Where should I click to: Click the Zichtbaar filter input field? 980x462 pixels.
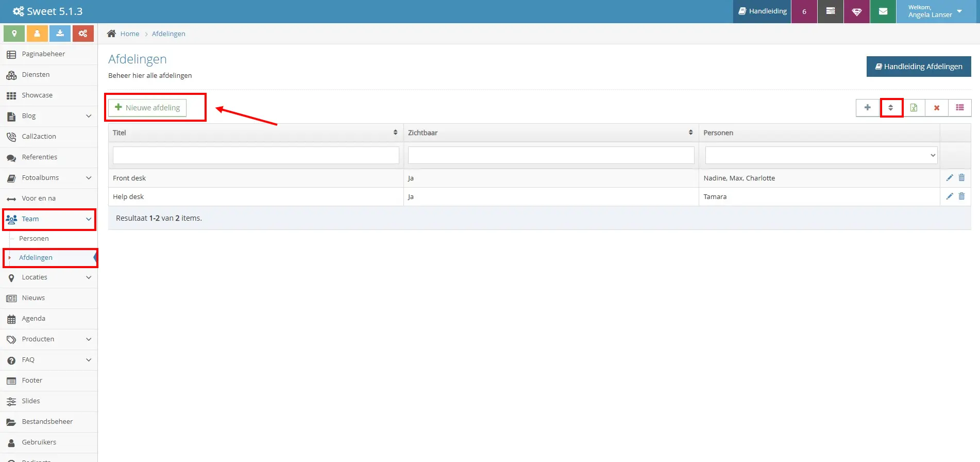551,155
